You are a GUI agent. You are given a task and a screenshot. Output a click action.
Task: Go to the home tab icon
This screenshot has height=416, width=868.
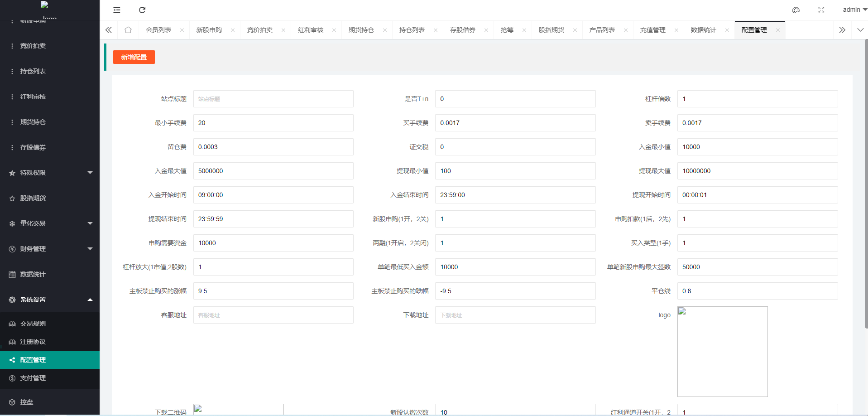[x=128, y=30]
